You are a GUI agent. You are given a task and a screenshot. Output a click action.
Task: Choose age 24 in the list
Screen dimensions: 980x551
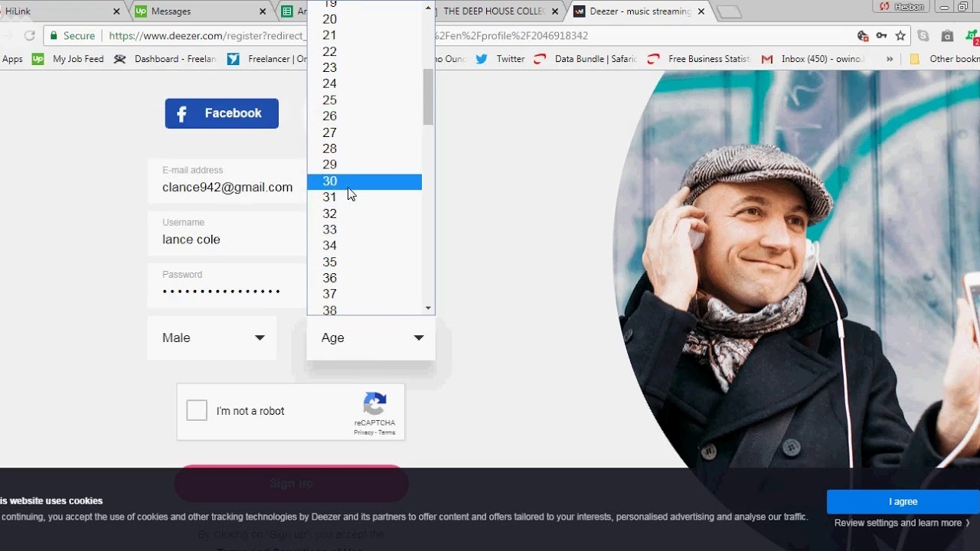(x=364, y=83)
